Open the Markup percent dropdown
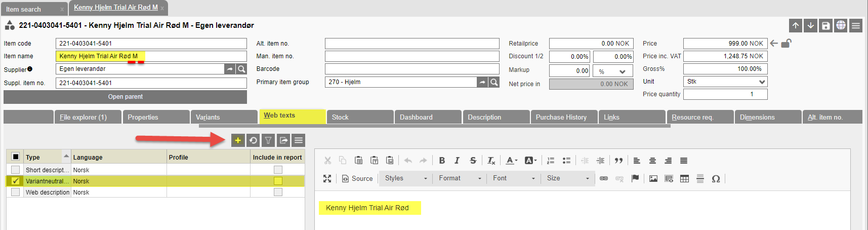This screenshot has width=868, height=230. pyautogui.click(x=613, y=71)
